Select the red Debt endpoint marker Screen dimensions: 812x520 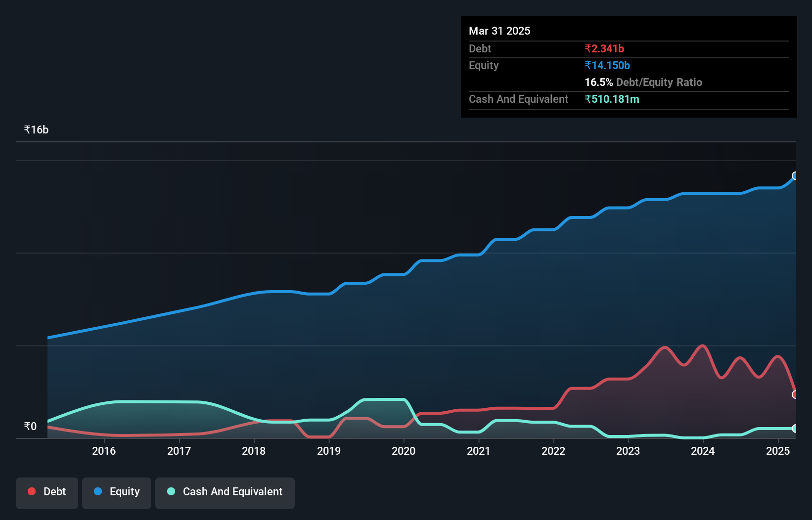click(795, 394)
